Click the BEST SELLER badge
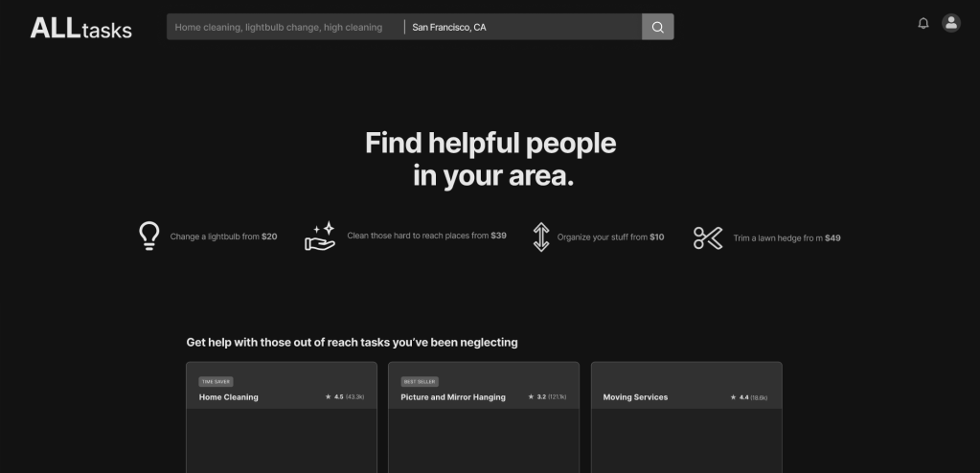 [419, 381]
